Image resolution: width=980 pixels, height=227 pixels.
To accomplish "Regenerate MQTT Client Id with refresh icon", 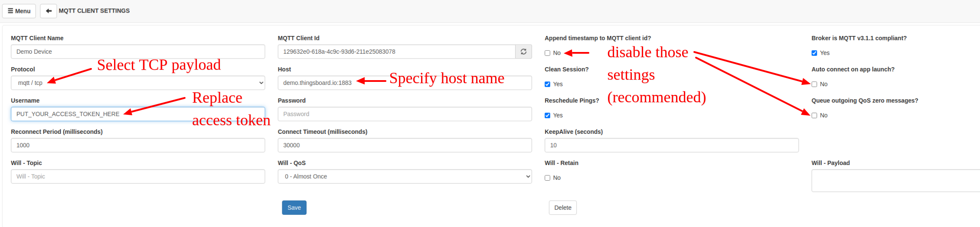I will pos(523,52).
